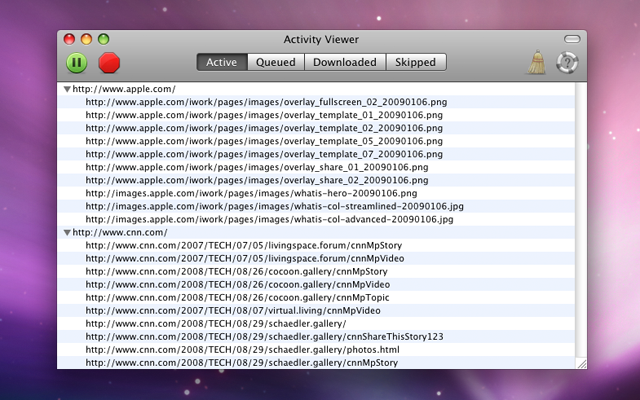This screenshot has height=400, width=640.
Task: Select the schaedler.gallery/photos.html row
Action: pos(242,350)
